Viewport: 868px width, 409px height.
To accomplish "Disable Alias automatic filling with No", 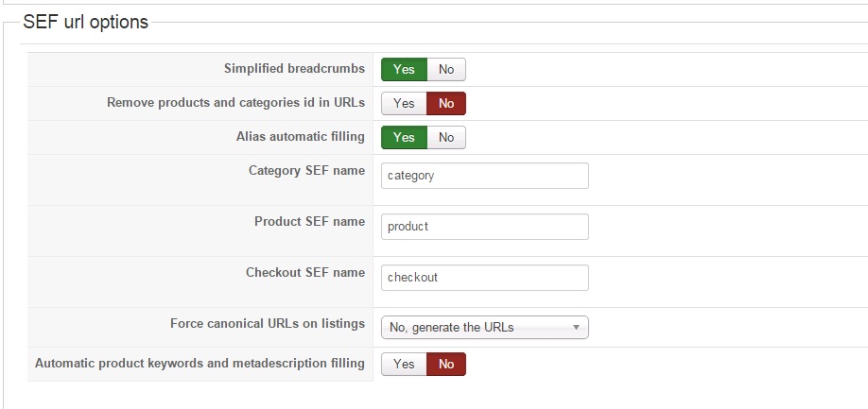I will click(446, 137).
